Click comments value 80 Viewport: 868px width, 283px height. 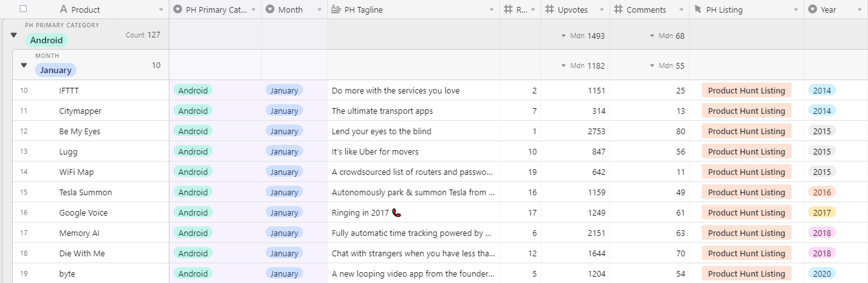click(680, 131)
